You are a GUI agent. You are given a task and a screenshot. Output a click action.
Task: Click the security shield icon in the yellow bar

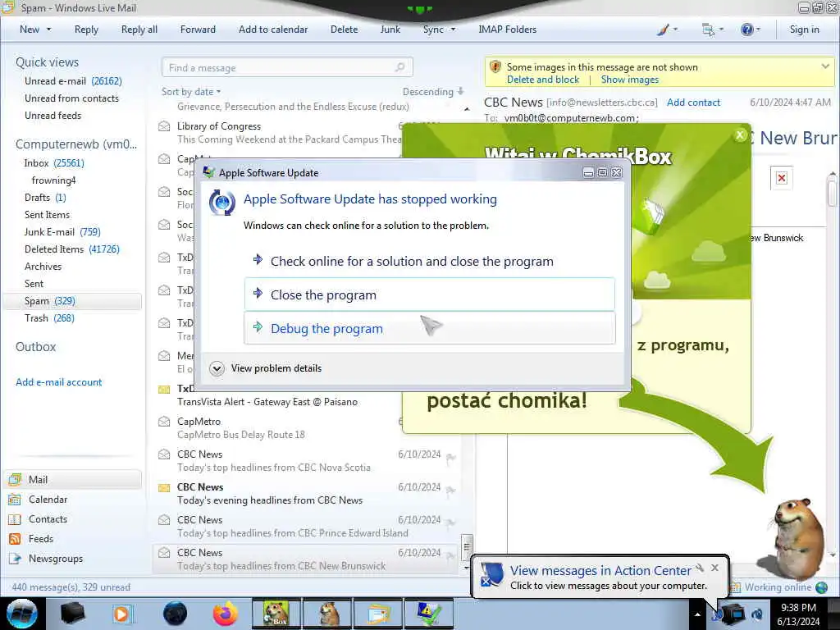click(x=495, y=67)
